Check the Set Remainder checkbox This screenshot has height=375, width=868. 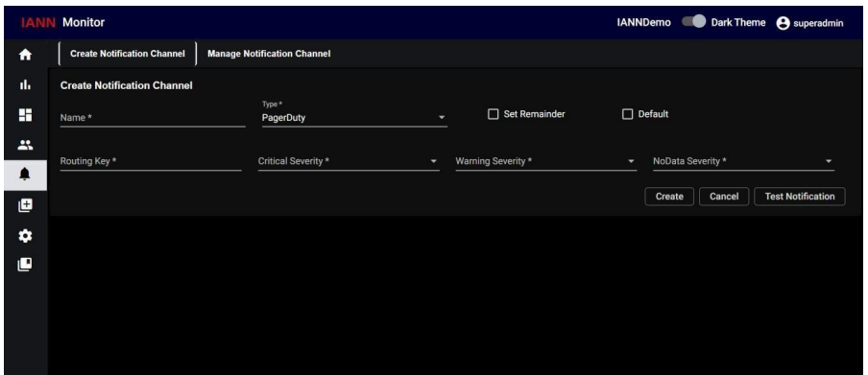click(493, 114)
